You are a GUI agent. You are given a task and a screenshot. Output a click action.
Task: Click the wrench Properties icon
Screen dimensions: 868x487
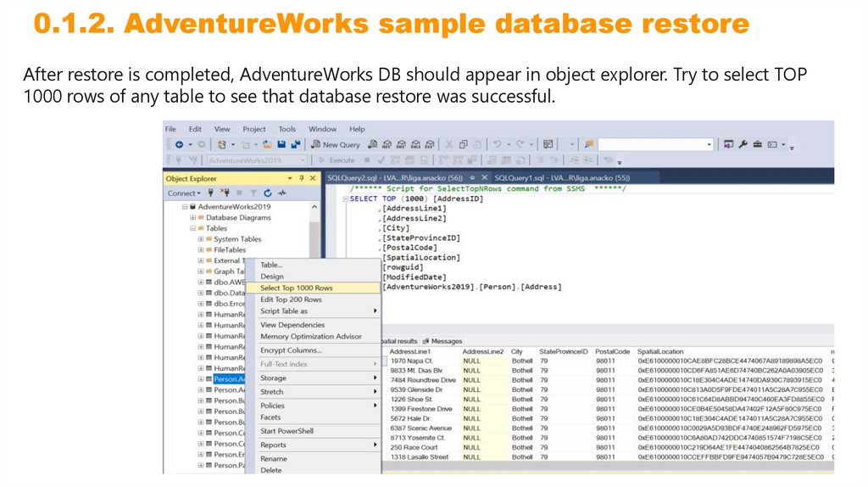743,144
